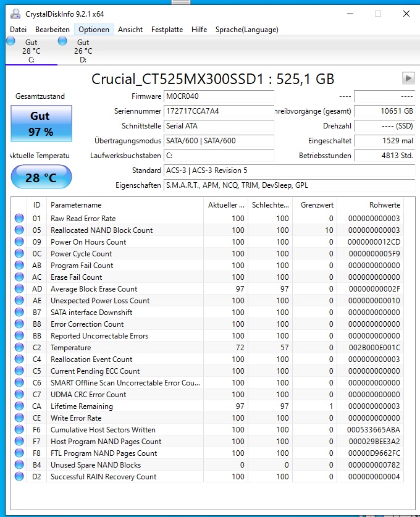Click status orb for Unused Spare NAND Blocks
The height and width of the screenshot is (517, 420).
pyautogui.click(x=19, y=464)
